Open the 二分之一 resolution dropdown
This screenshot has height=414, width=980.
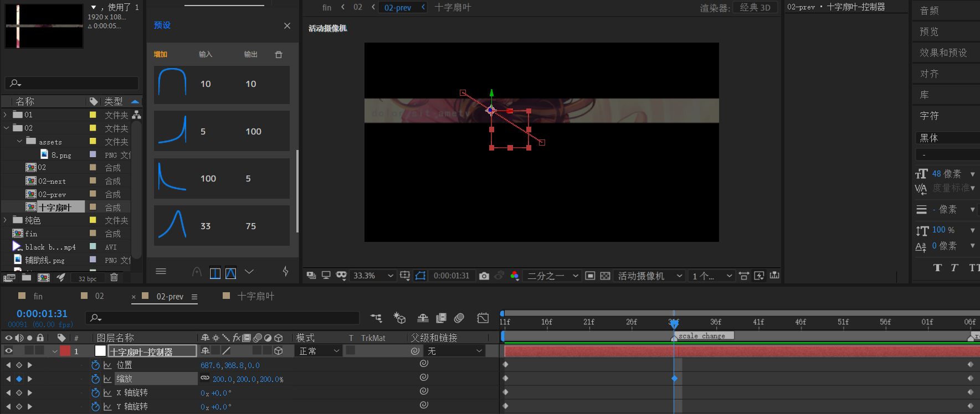point(552,276)
